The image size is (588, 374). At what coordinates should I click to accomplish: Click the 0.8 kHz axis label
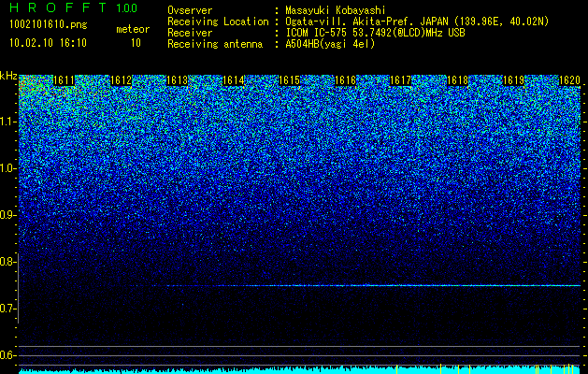point(7,262)
